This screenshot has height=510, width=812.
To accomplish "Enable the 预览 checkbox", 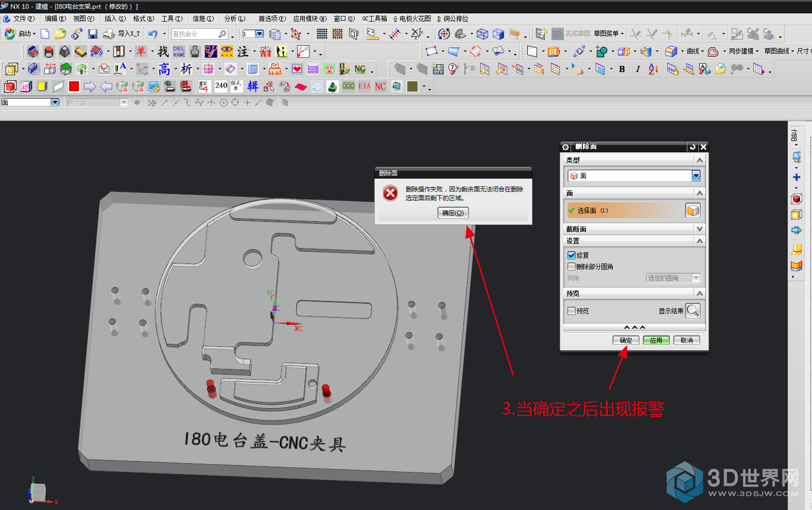I will [x=572, y=311].
